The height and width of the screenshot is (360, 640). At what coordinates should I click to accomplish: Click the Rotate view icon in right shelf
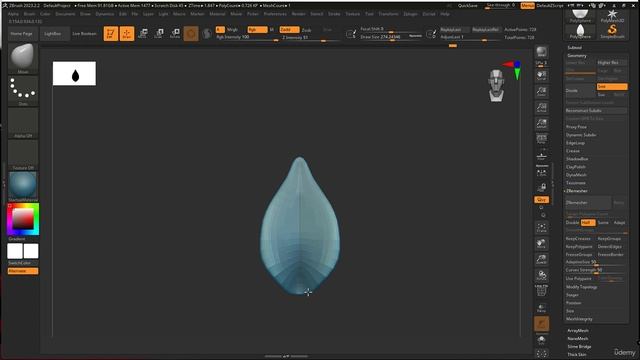pos(542,276)
